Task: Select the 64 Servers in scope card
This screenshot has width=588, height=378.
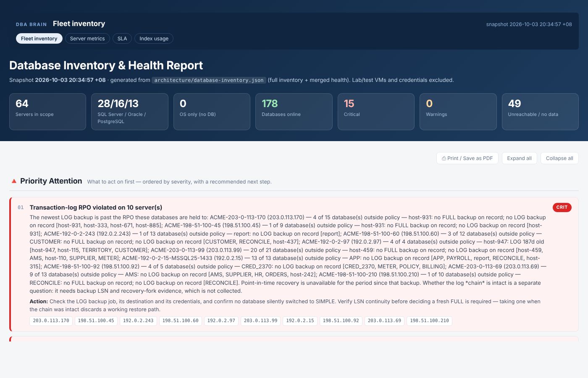Action: point(47,112)
